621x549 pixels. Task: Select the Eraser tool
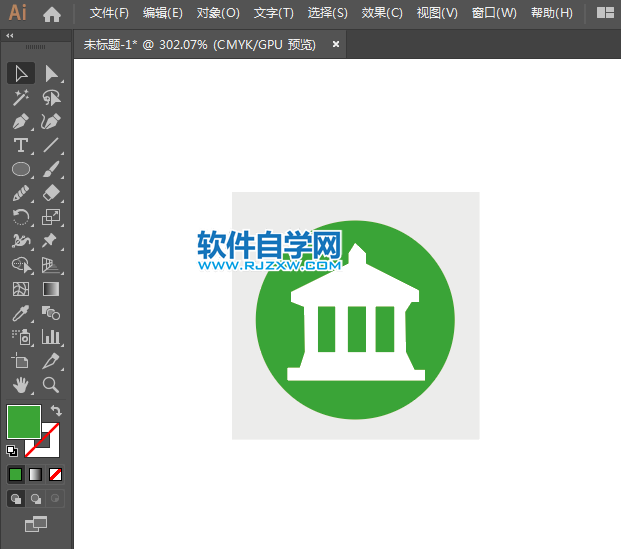click(x=51, y=193)
